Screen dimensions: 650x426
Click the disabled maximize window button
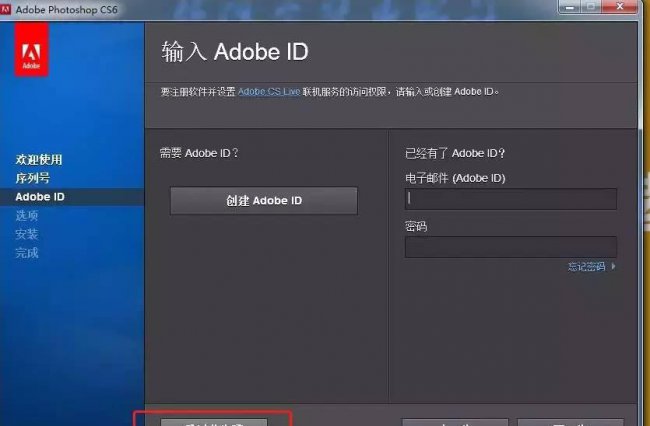pyautogui.click(x=592, y=7)
